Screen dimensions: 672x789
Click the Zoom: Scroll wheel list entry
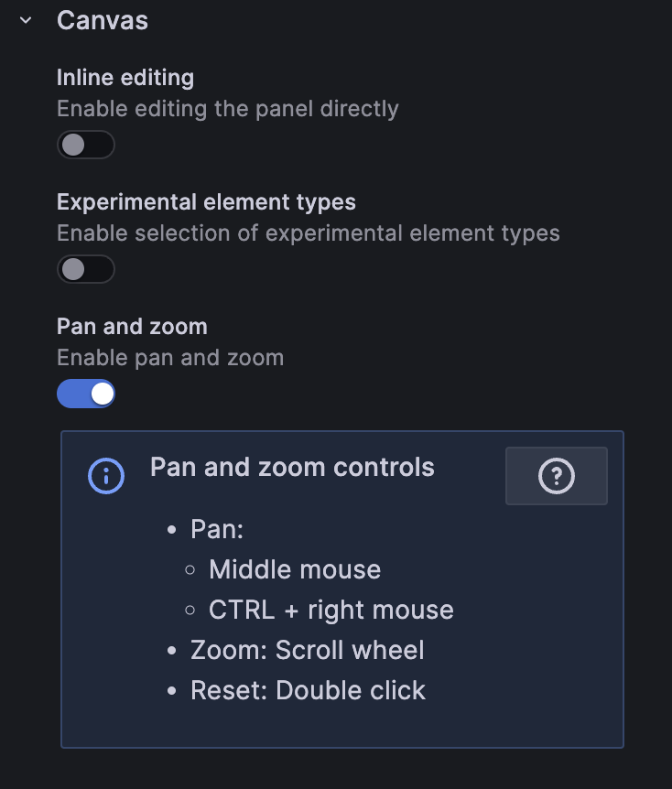coord(306,650)
